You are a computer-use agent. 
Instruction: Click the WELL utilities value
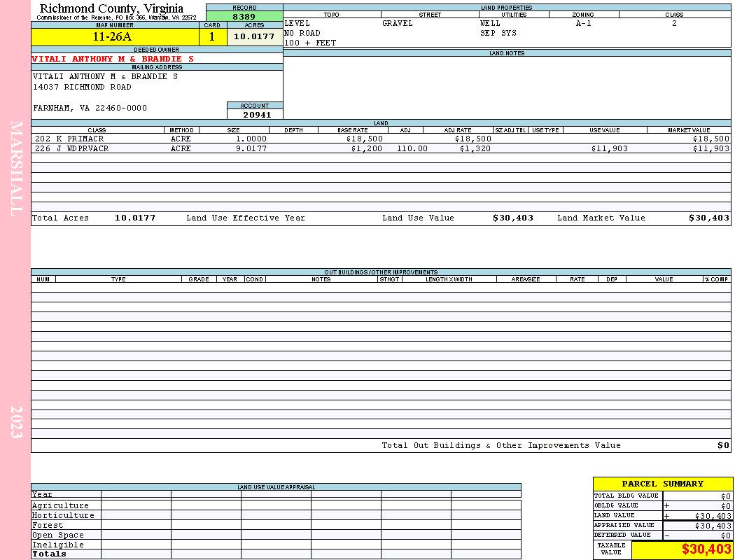(490, 23)
